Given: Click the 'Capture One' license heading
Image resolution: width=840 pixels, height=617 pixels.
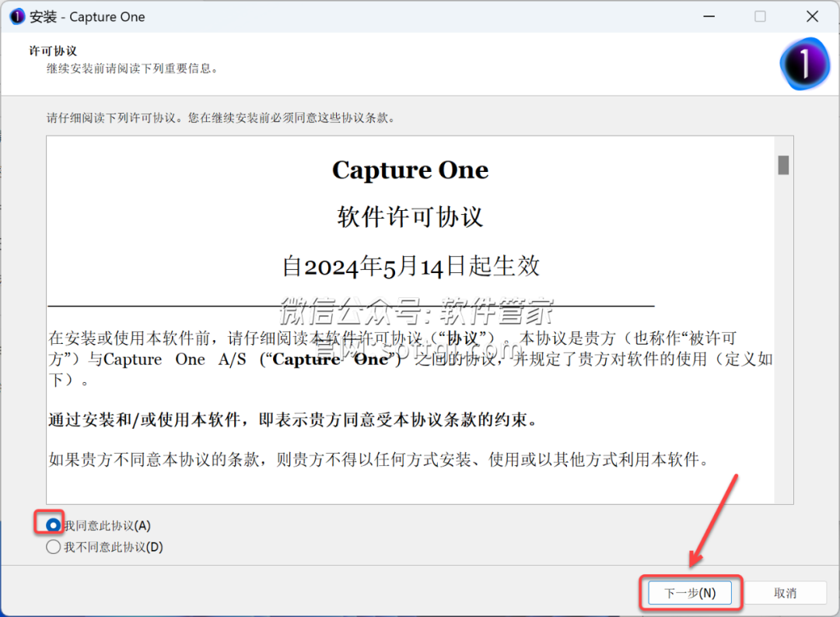Looking at the screenshot, I should coord(411,170).
